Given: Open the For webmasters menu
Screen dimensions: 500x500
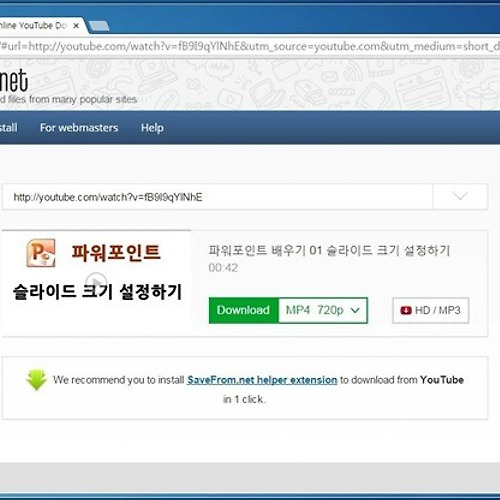Looking at the screenshot, I should [79, 128].
